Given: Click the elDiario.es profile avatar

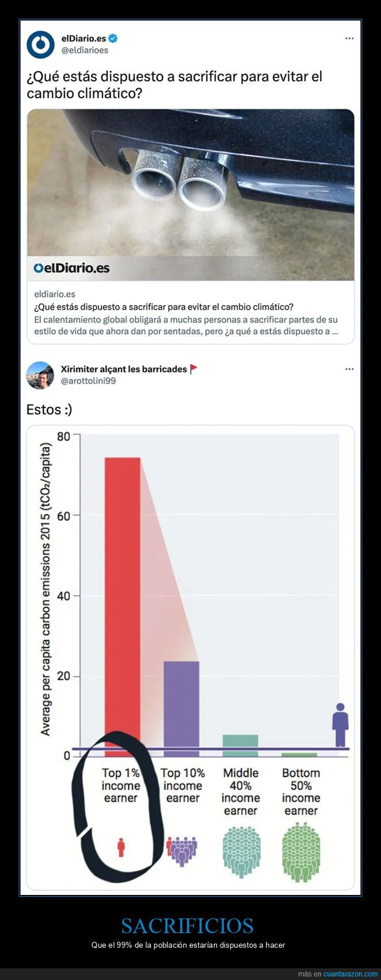Looking at the screenshot, I should coord(40,45).
